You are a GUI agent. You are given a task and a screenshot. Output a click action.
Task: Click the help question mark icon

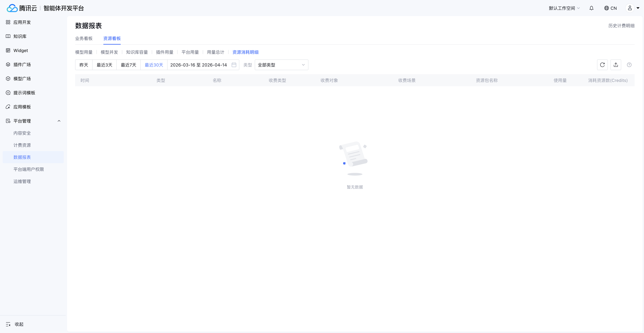629,65
